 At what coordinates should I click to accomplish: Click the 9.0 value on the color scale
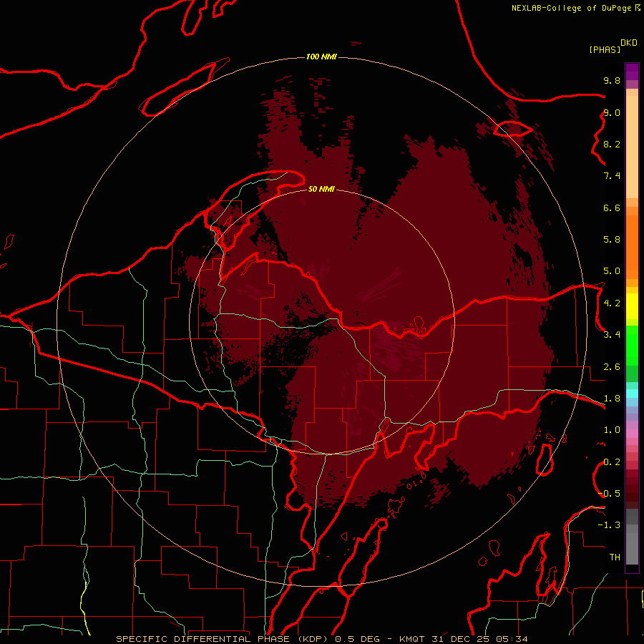612,112
